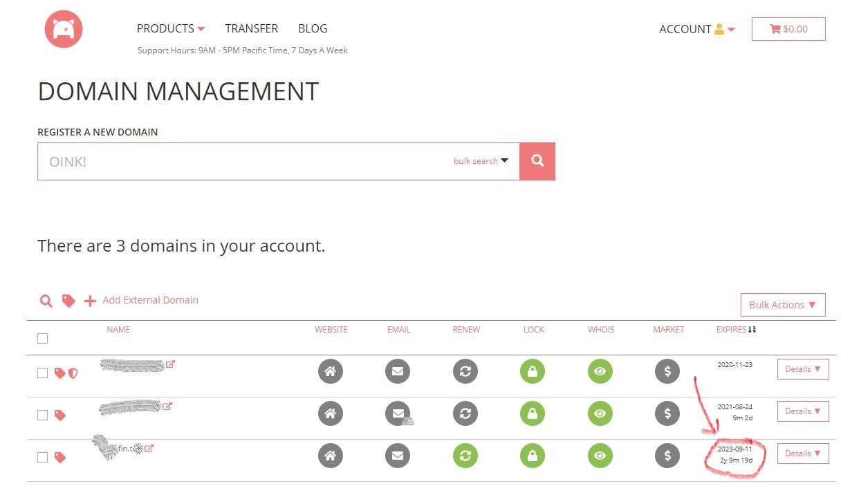Click renew icon for 2020-11-23 domain
Screen dimensions: 841x504
click(465, 372)
